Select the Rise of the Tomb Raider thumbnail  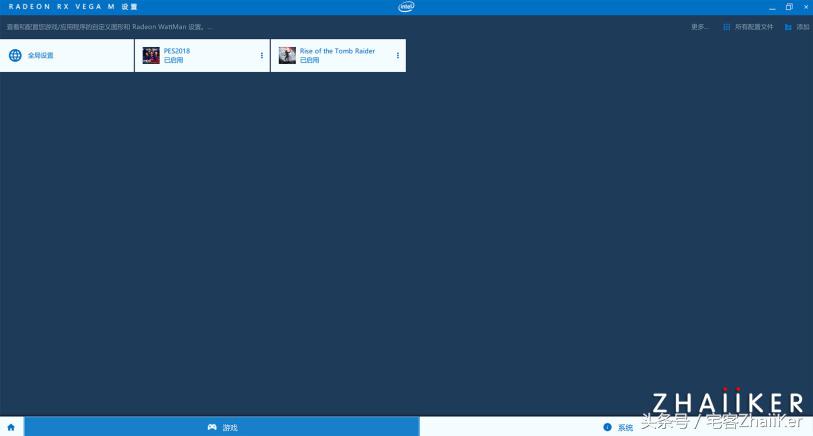287,55
